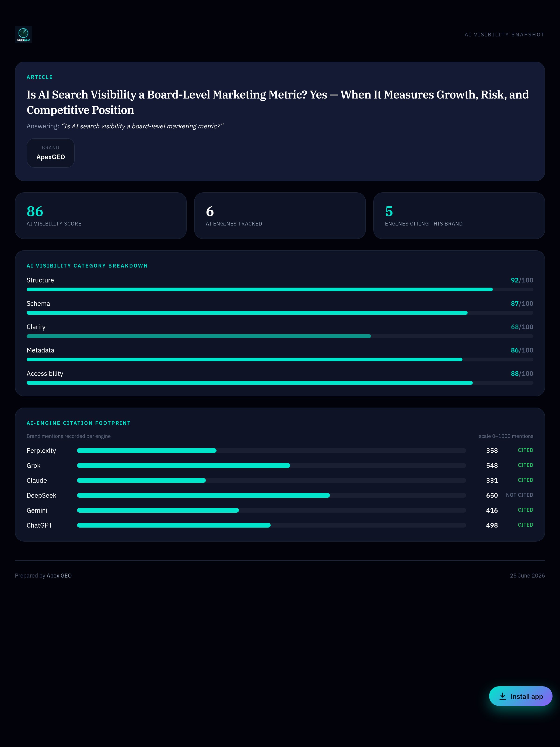Click the ApexGEO brand chip

click(51, 153)
